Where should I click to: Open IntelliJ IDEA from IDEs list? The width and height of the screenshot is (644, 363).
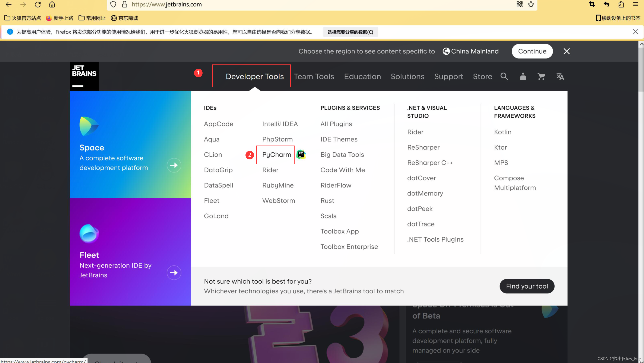pos(280,123)
